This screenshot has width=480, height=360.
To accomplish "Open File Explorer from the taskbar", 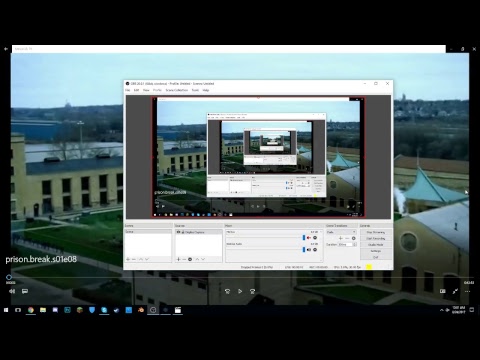I will point(43,310).
